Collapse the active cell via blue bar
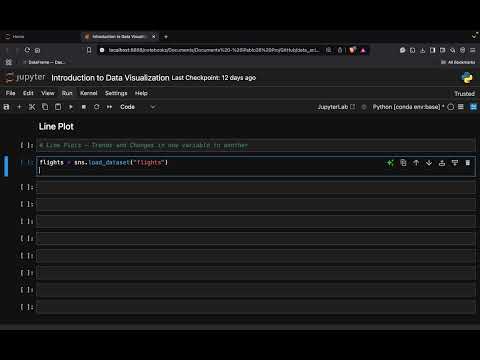The height and width of the screenshot is (360, 480). 6,166
